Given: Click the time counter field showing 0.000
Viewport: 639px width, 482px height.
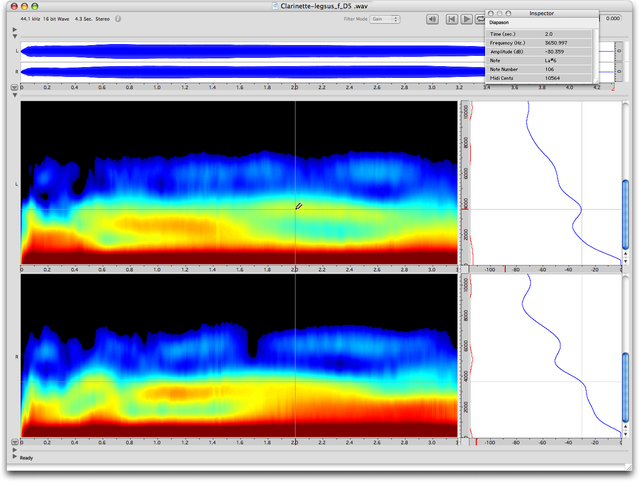Looking at the screenshot, I should pyautogui.click(x=613, y=18).
